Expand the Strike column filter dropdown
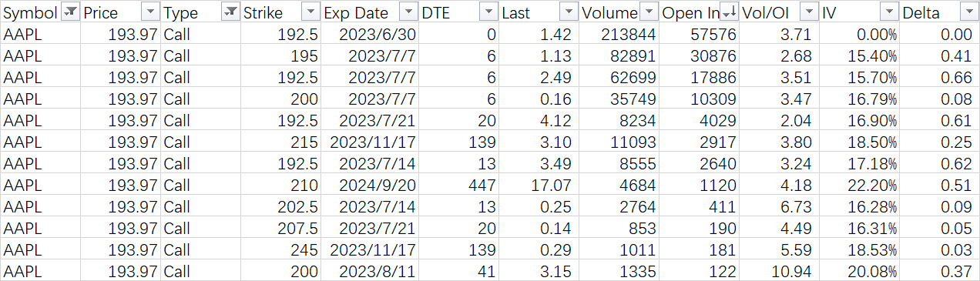 tap(310, 12)
